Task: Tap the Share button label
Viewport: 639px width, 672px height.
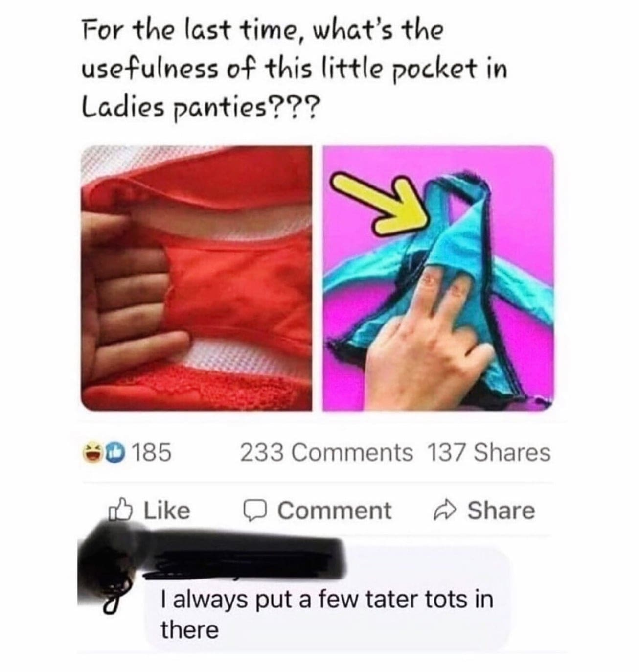Action: tap(501, 510)
